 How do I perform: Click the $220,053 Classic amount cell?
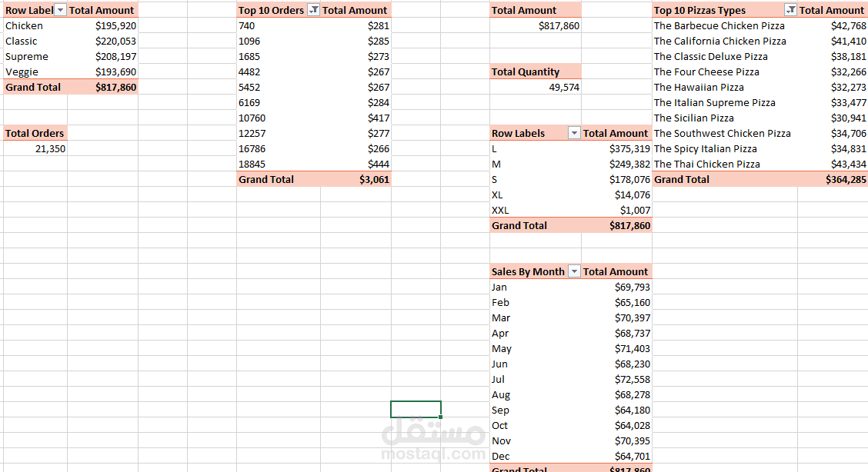point(103,41)
